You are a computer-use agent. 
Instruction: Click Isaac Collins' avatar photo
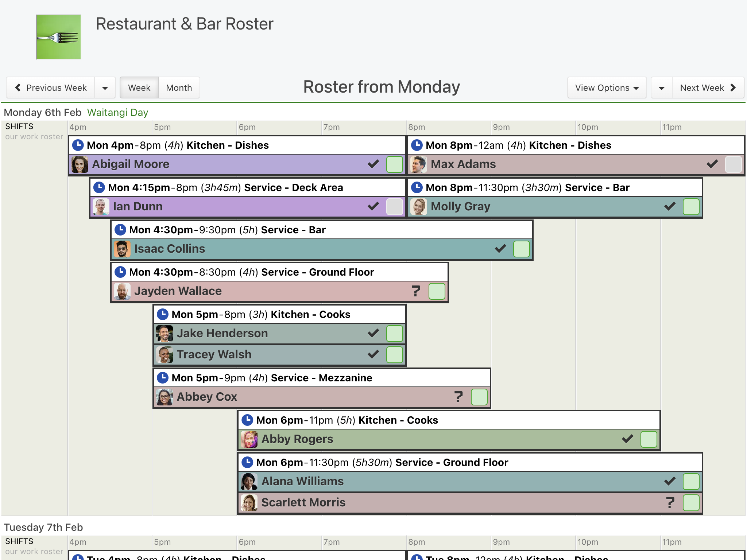[x=122, y=249]
